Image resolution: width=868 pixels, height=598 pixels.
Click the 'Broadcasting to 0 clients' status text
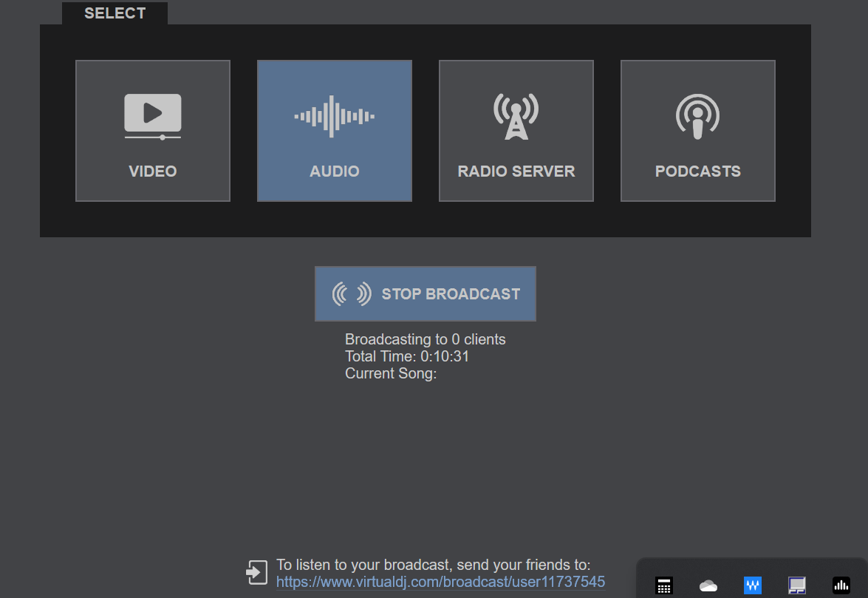426,339
